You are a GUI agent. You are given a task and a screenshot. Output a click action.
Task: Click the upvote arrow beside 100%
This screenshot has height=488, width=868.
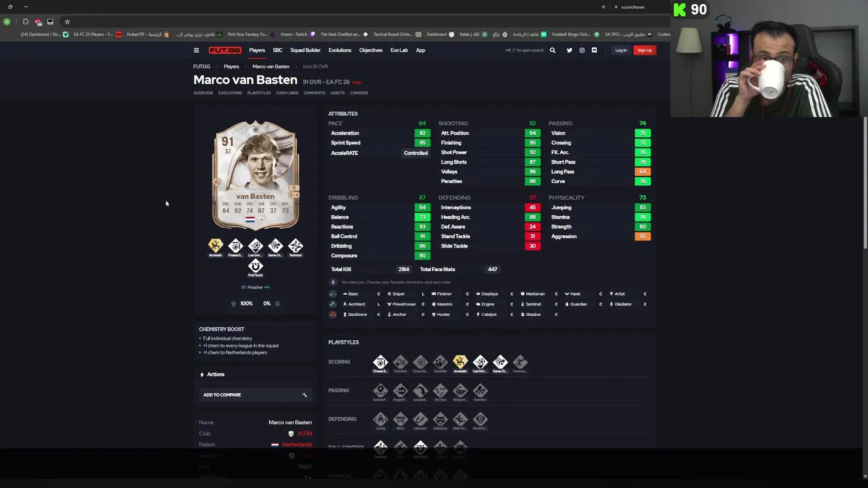[234, 304]
